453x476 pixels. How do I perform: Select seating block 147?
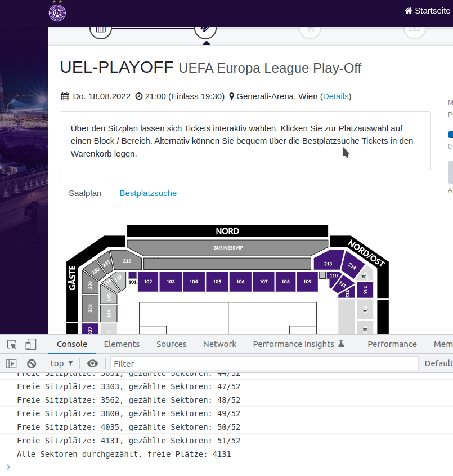[119, 280]
